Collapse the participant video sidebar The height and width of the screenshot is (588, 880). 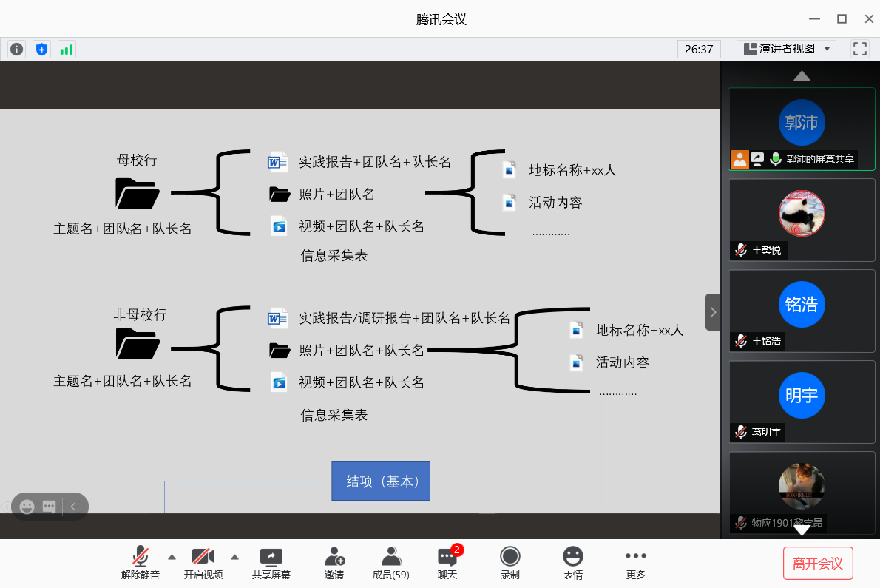[713, 311]
